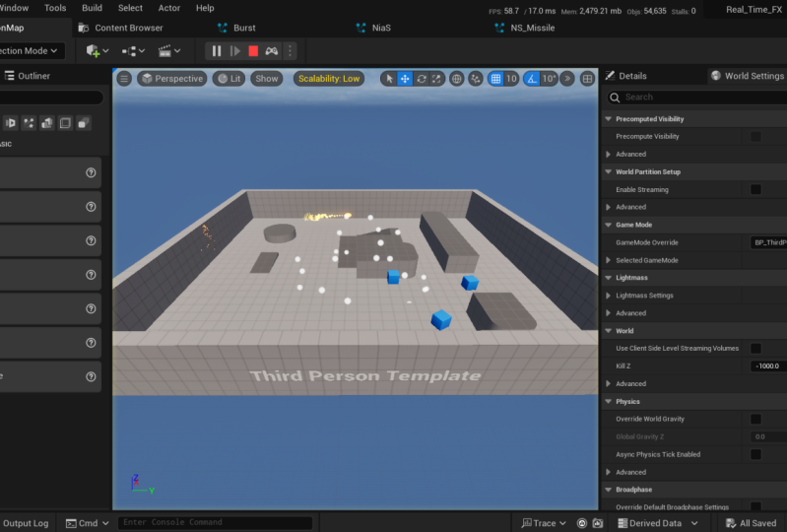This screenshot has height=532, width=787.
Task: Open the Actor menu
Action: point(169,8)
